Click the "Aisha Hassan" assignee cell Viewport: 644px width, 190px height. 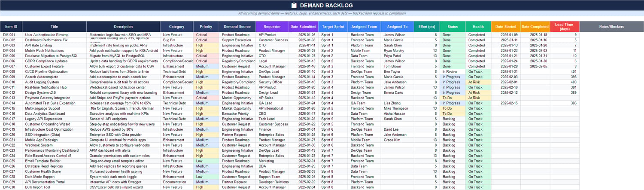pos(397,113)
